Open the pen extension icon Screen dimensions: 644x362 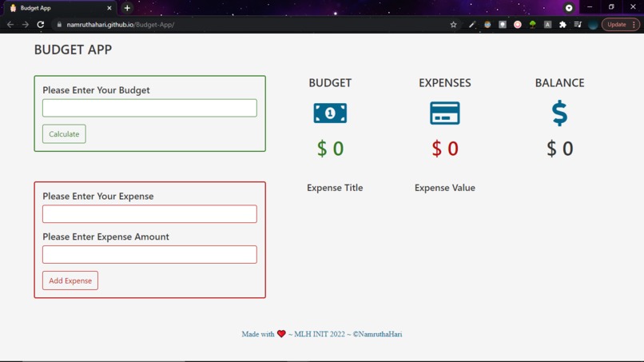[472, 25]
